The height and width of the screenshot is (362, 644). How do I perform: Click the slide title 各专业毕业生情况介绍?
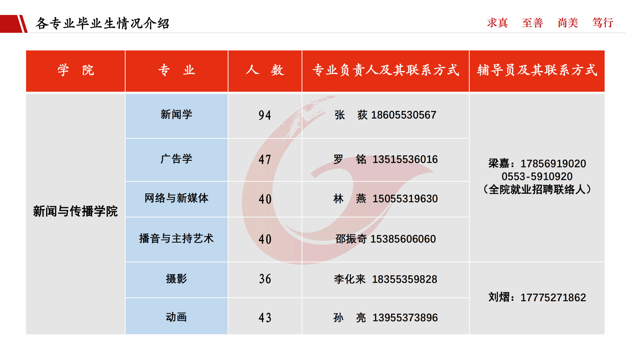(x=102, y=23)
